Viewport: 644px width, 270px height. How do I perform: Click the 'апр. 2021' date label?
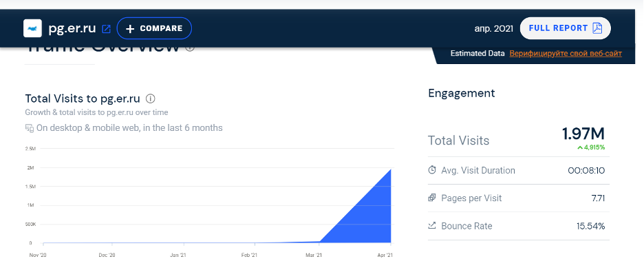coord(494,29)
